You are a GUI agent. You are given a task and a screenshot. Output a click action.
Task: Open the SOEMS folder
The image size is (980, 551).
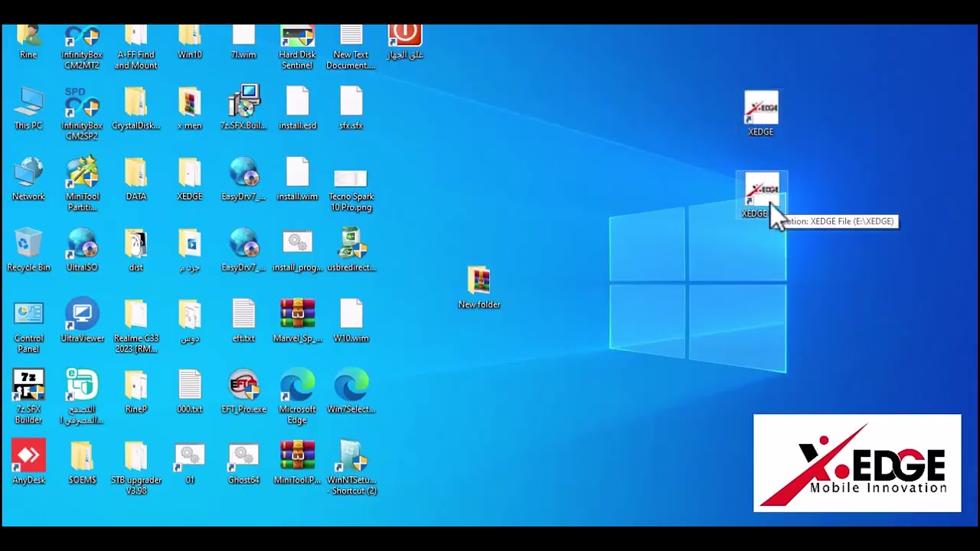click(82, 462)
